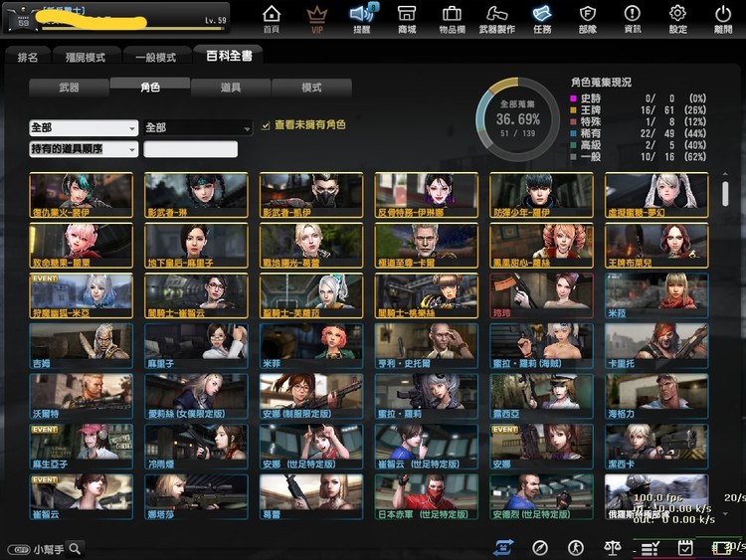Select the 復仇業火-裴伊 character card
746x560 pixels.
82,195
